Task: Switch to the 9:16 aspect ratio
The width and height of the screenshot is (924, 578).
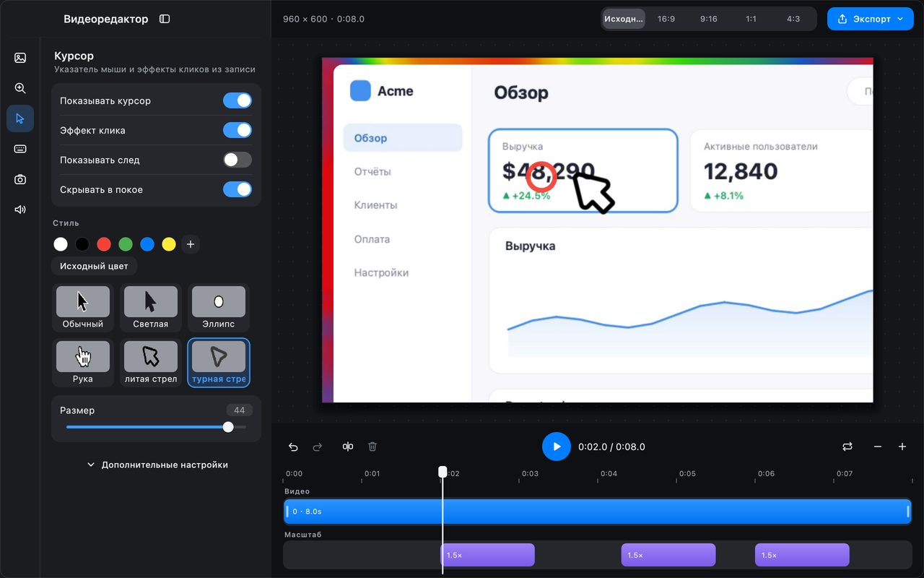Action: pos(709,19)
